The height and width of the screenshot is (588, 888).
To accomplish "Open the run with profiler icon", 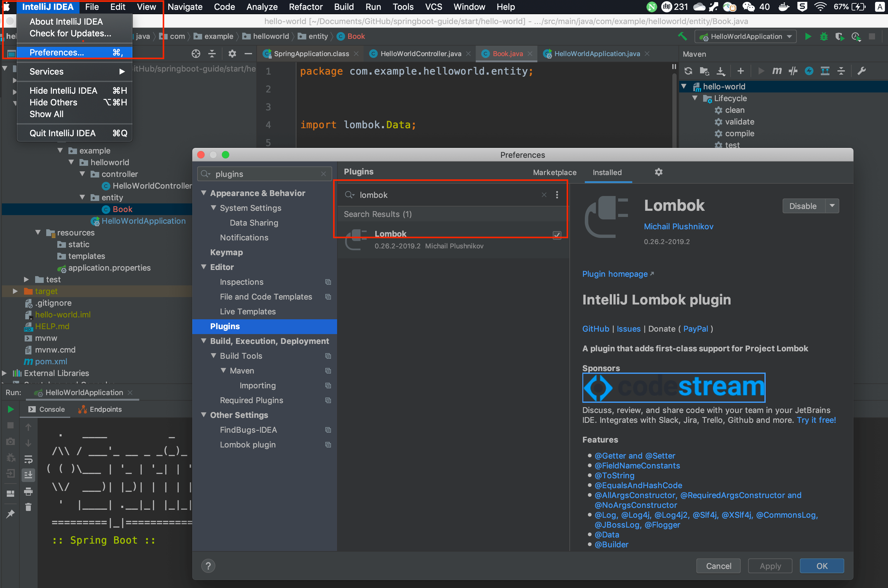I will [856, 36].
